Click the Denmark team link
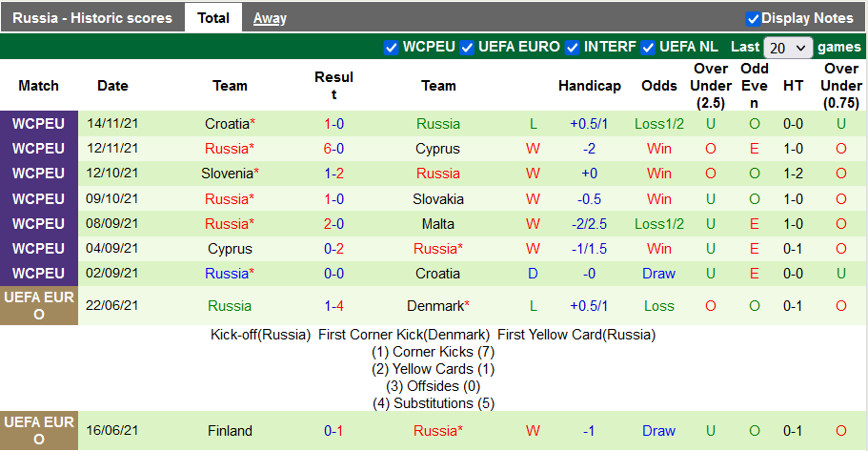The height and width of the screenshot is (451, 868). tap(435, 306)
